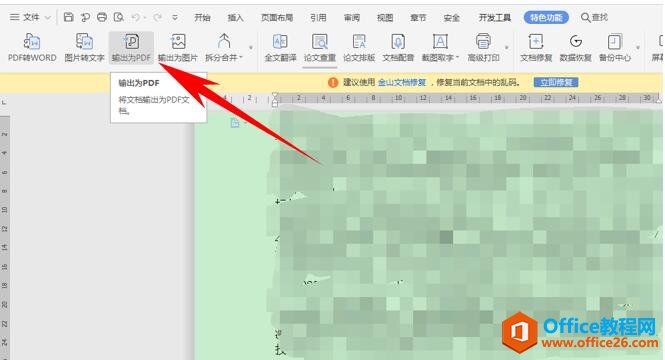Open 数据恢复 data recovery

tap(576, 48)
